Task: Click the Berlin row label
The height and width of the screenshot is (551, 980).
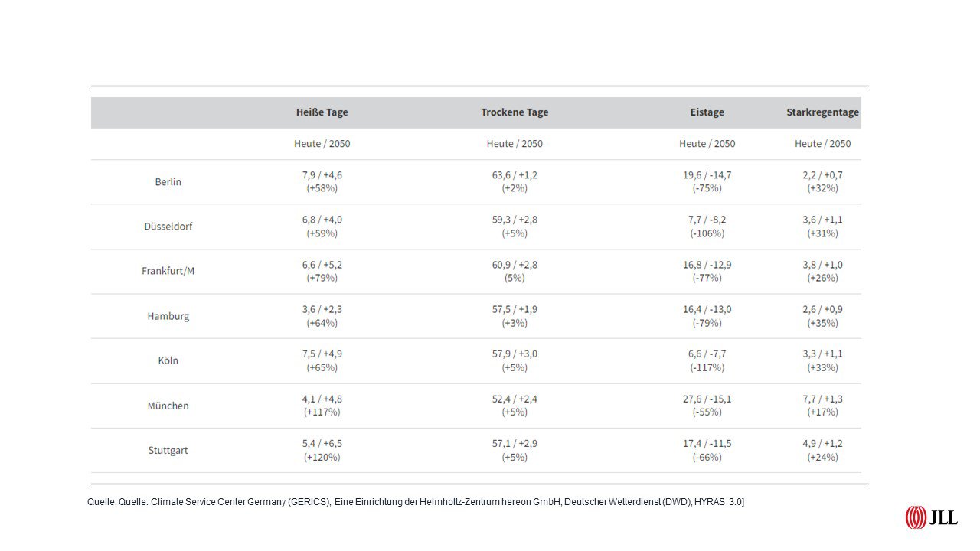Action: (x=168, y=181)
